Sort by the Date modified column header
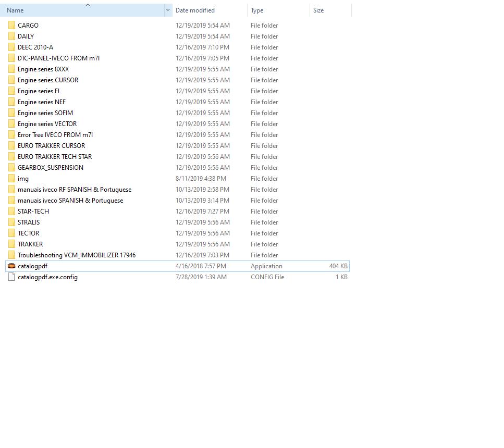 tap(210, 10)
